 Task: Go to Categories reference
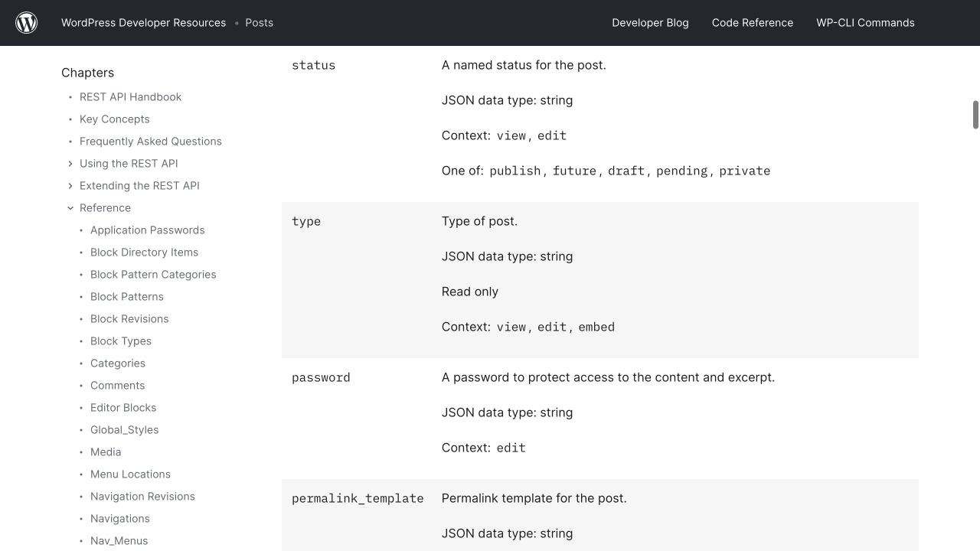pyautogui.click(x=117, y=364)
